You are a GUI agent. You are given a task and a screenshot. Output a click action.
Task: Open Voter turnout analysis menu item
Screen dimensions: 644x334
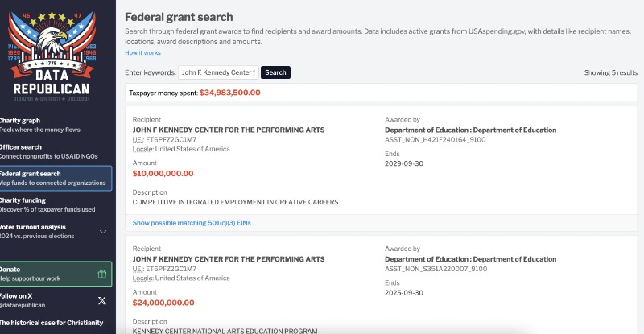44,231
